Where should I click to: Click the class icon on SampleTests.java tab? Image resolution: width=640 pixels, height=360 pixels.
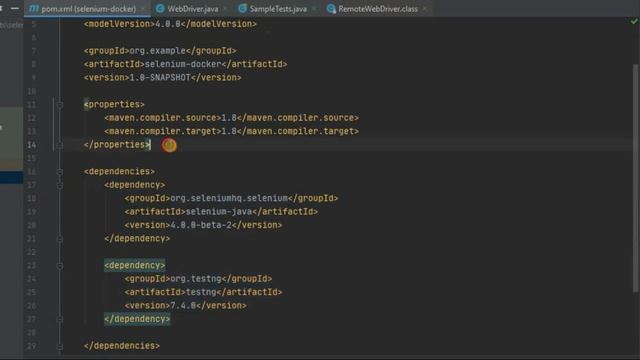[242, 9]
